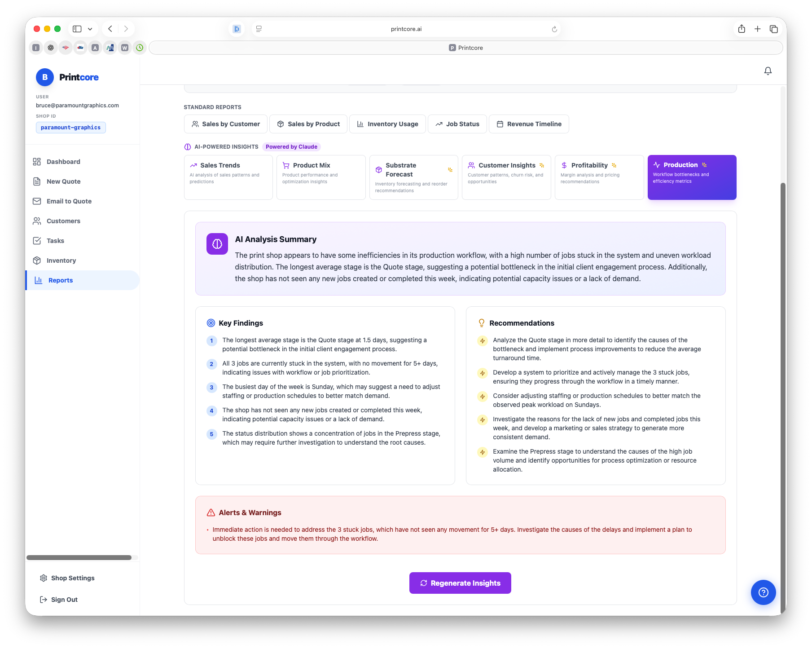Click the printcore.ai address bar
The height and width of the screenshot is (649, 812).
[x=406, y=29]
